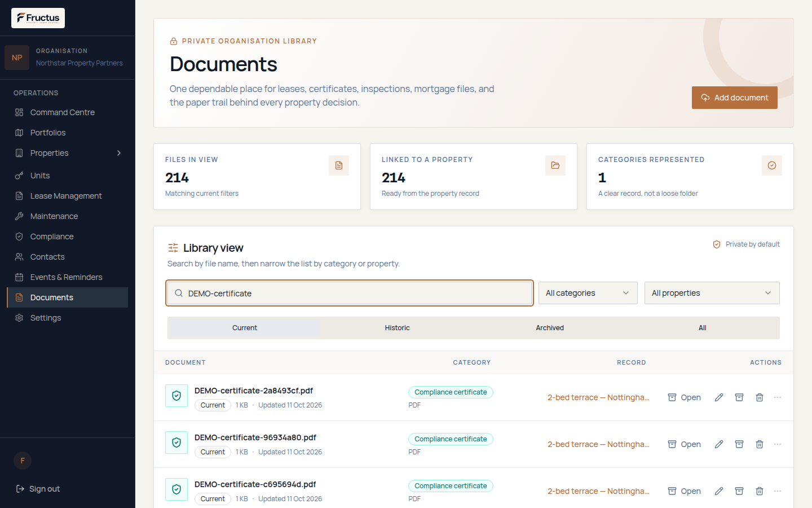
Task: Click the F user avatar
Action: pyautogui.click(x=23, y=461)
